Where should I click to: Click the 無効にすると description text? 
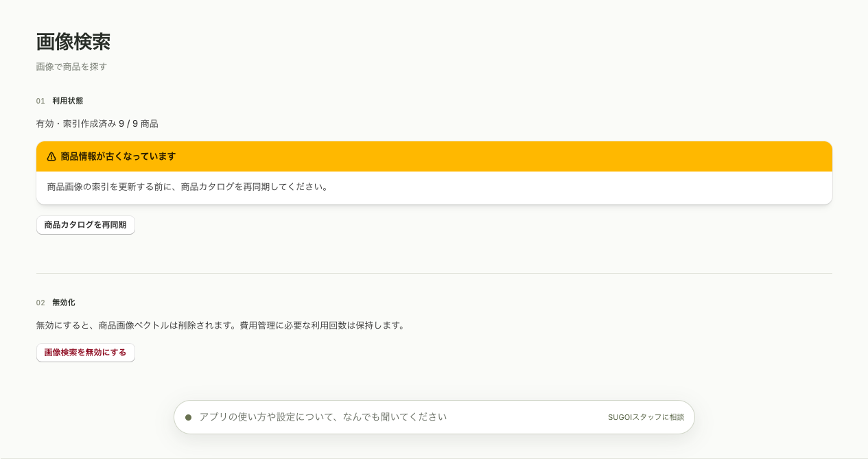coord(221,325)
